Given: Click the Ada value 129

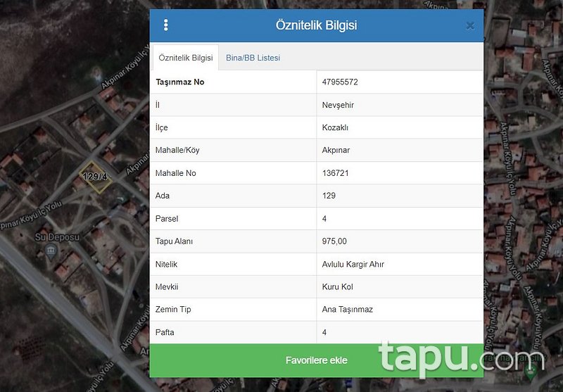Looking at the screenshot, I should pos(329,196).
